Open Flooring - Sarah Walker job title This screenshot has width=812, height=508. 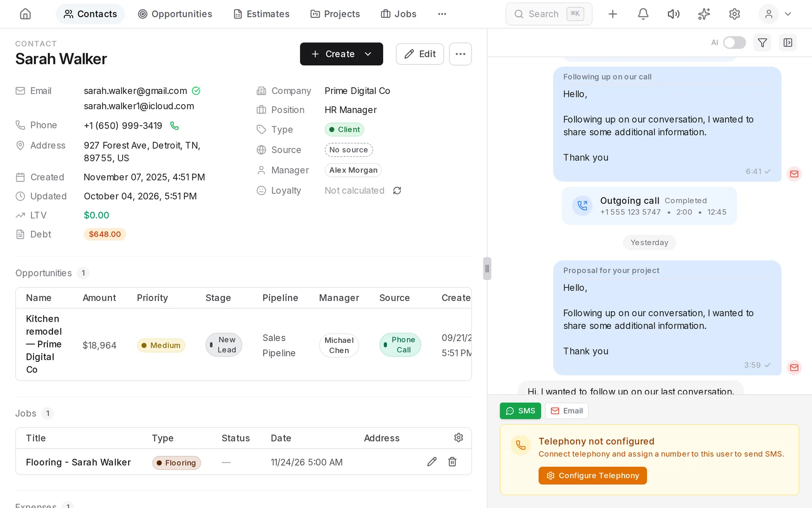(x=78, y=462)
